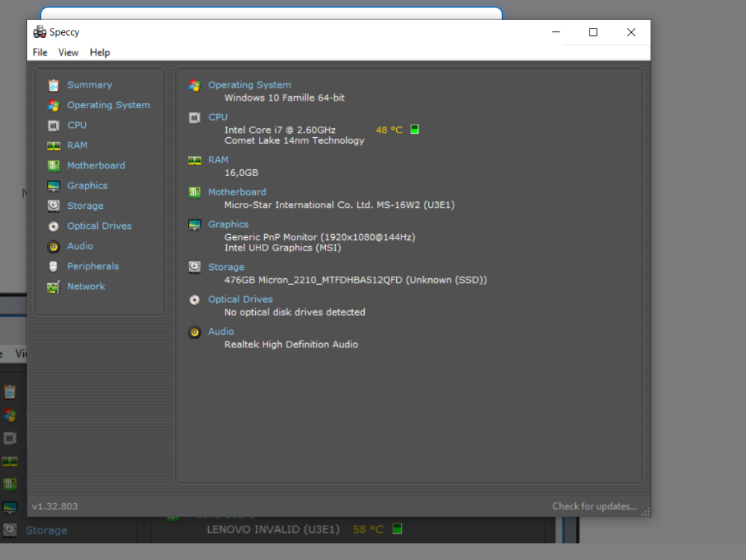Click the Audio heading in summary panel
Screen dimensions: 746x560
click(x=221, y=331)
